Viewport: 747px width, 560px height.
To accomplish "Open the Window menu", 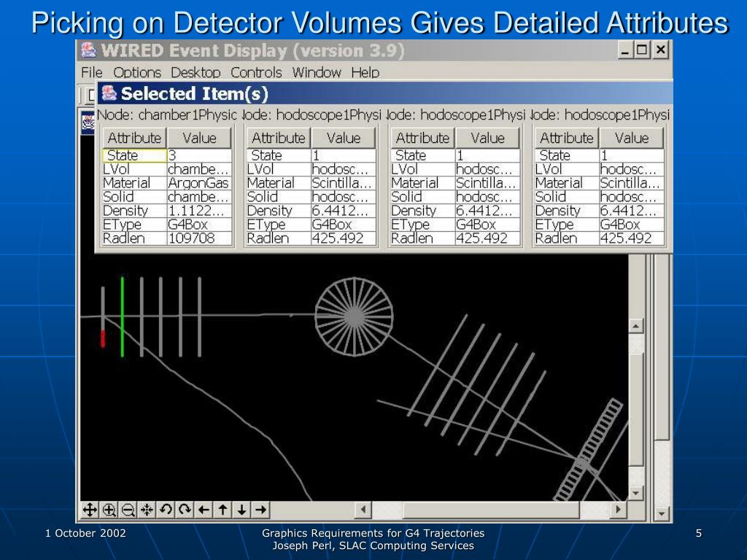I will click(317, 72).
